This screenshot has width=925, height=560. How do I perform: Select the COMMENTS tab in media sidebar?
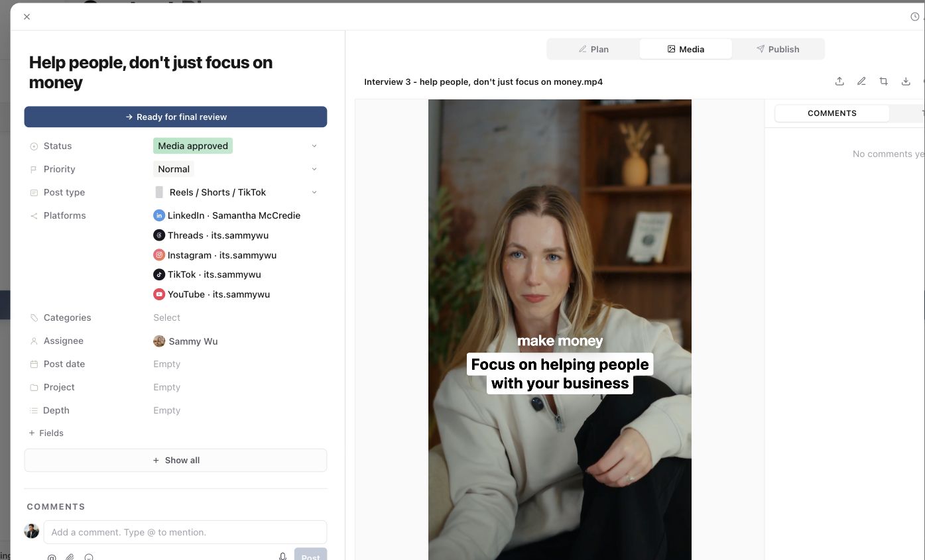(x=832, y=113)
